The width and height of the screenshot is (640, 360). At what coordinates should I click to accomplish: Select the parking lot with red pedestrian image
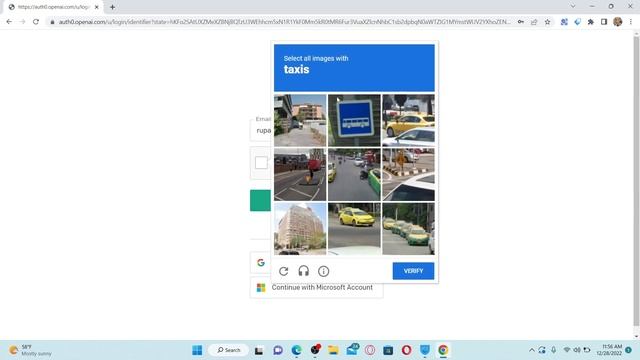pyautogui.click(x=300, y=175)
